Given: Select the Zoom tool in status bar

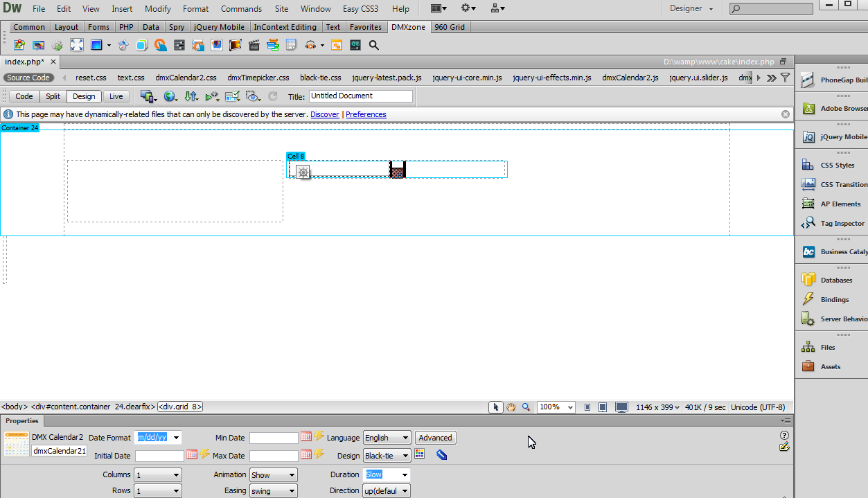Looking at the screenshot, I should pyautogui.click(x=526, y=407).
